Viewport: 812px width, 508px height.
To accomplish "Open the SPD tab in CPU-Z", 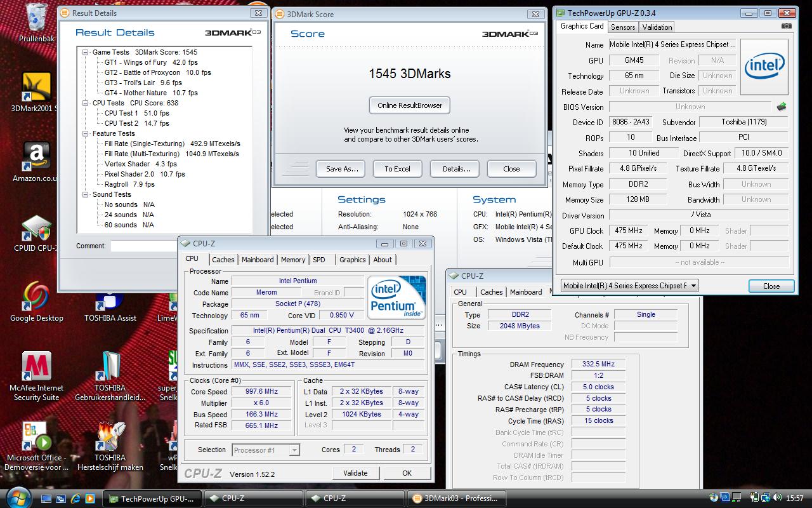I will 319,260.
